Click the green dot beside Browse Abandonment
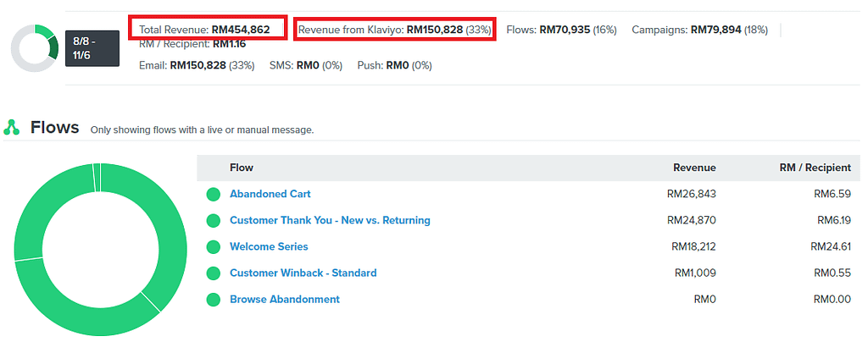Screen dimensions: 868x364 [x=213, y=300]
